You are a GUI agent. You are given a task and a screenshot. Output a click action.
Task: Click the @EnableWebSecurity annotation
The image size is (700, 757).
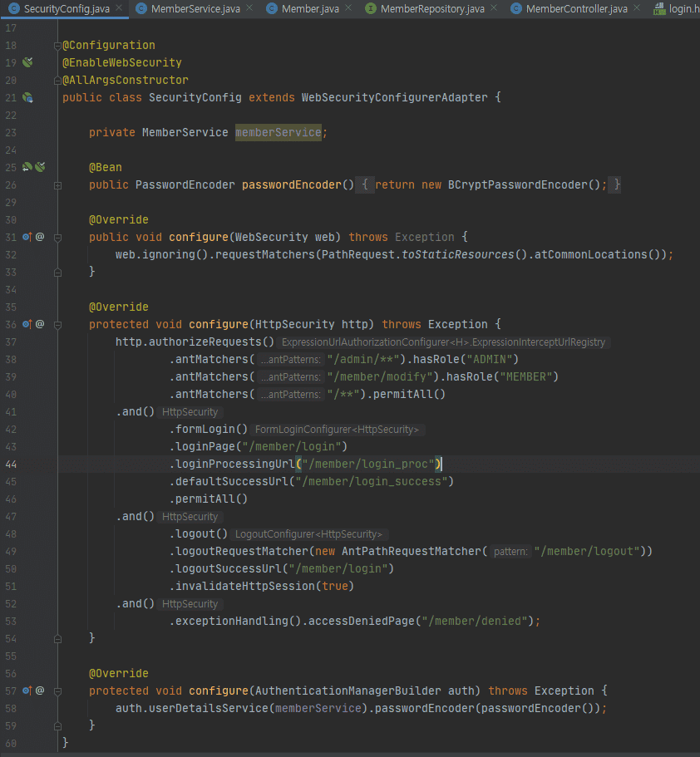[x=121, y=63]
